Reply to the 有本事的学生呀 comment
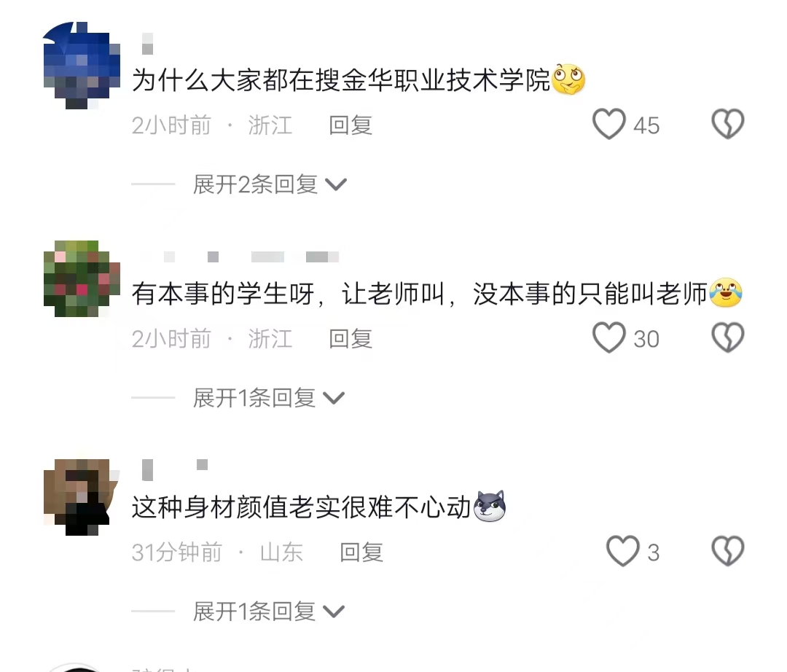Viewport: 787px width, 672px height. 351,339
